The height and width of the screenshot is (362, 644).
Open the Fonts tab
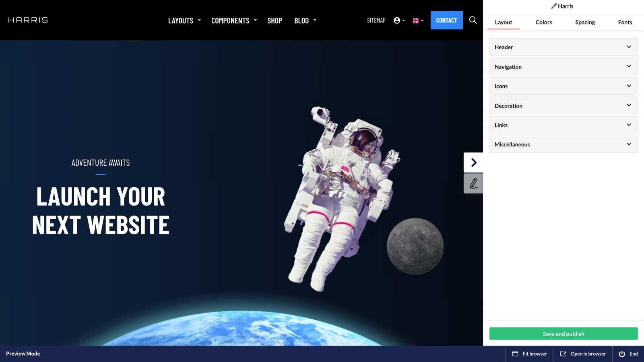click(x=625, y=22)
